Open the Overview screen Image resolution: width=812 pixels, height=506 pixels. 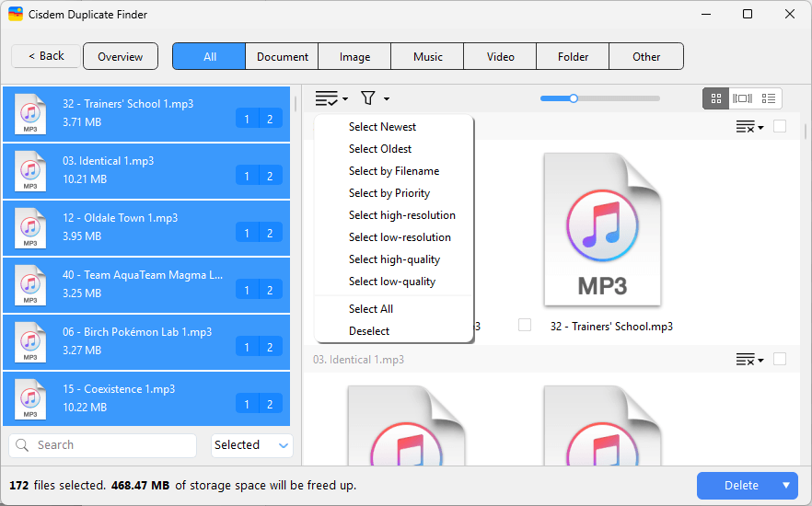120,56
